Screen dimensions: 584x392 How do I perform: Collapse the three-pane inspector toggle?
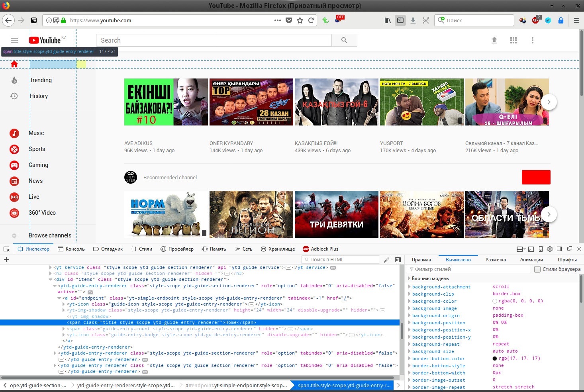[398, 260]
